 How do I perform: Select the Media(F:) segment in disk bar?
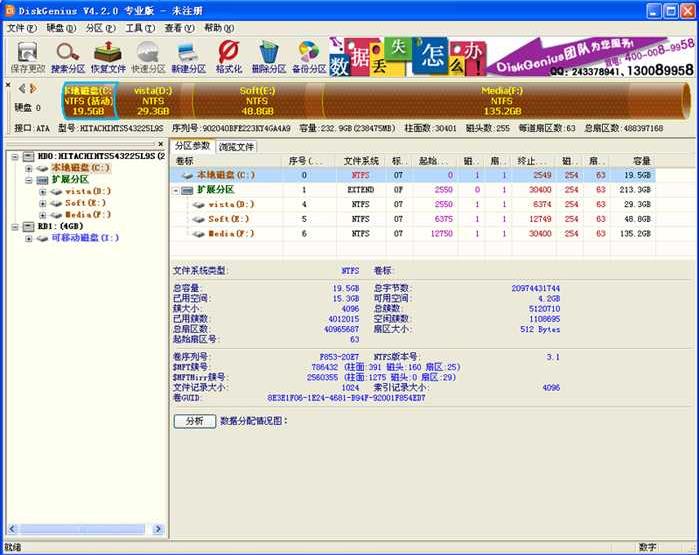point(500,100)
